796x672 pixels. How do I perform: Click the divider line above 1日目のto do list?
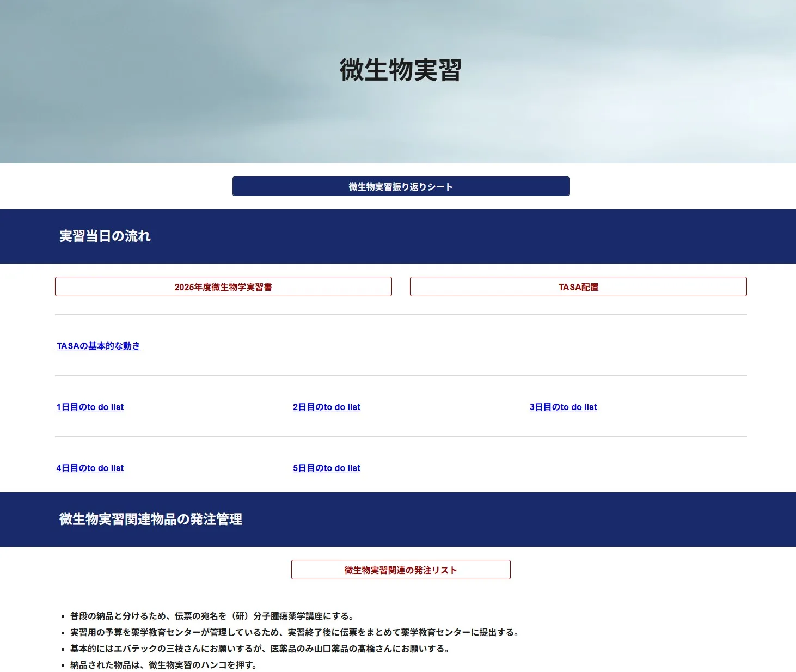(401, 376)
